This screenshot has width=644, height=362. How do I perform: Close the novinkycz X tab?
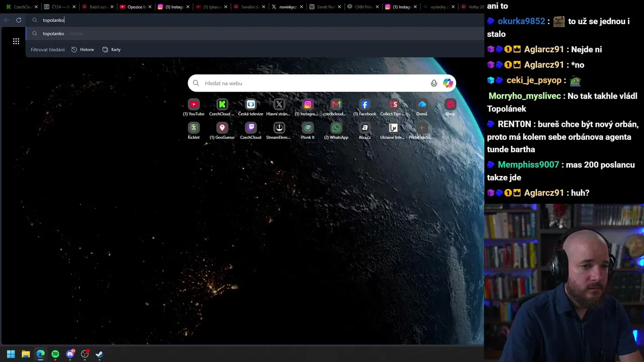click(x=301, y=7)
